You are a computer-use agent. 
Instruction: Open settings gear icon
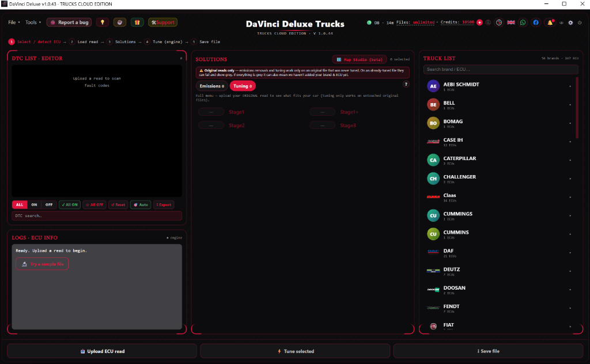tap(570, 22)
